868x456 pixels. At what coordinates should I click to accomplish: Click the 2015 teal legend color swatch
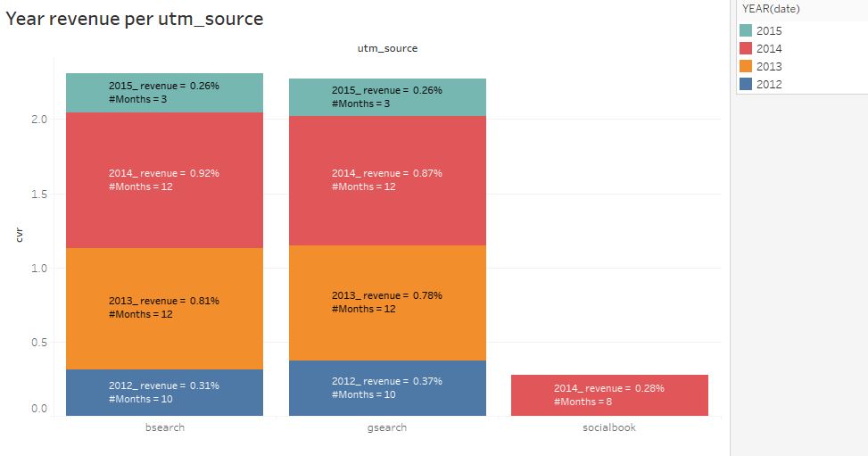(x=747, y=31)
